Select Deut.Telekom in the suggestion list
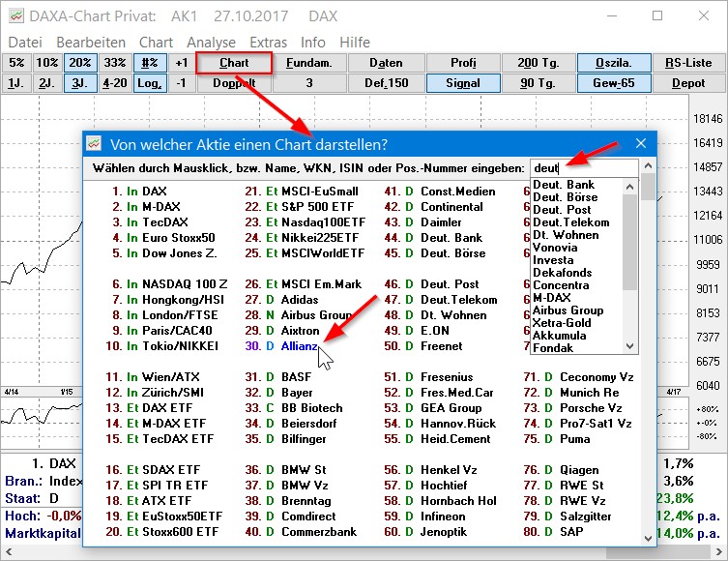 pyautogui.click(x=571, y=222)
